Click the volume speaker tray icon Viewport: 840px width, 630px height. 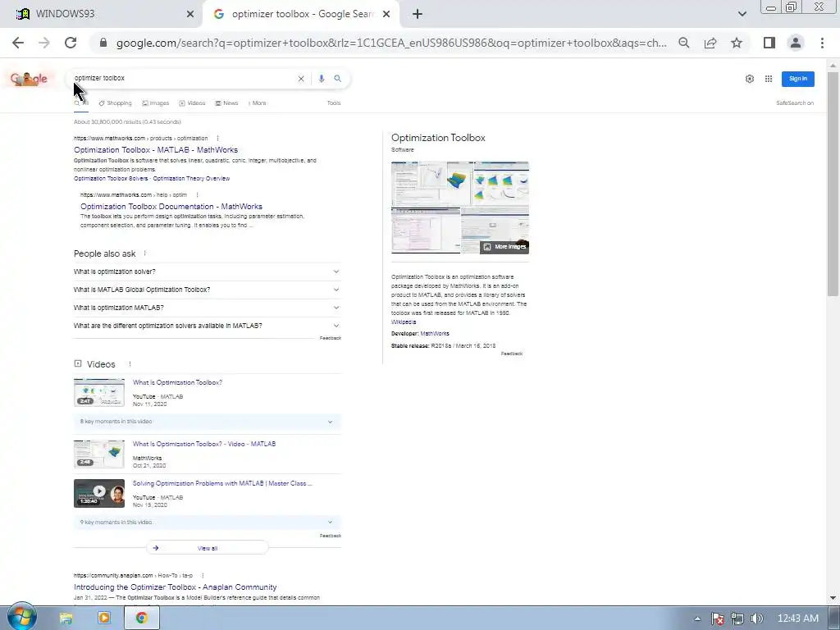coord(756,619)
